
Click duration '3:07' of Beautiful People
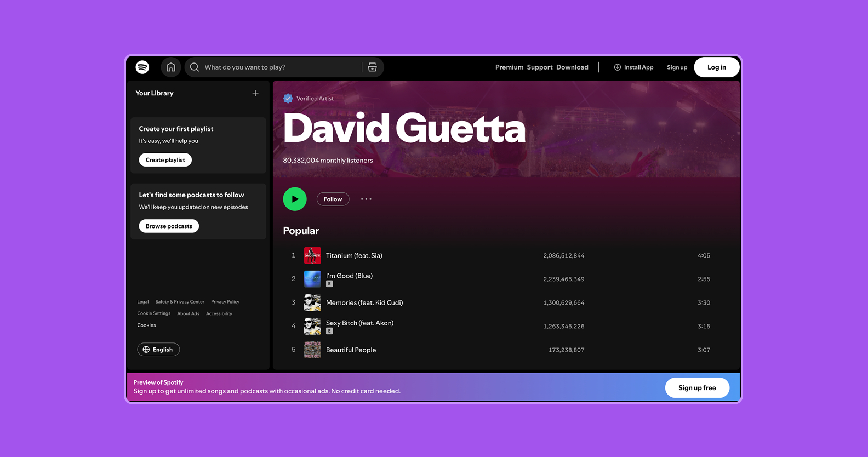(x=704, y=350)
